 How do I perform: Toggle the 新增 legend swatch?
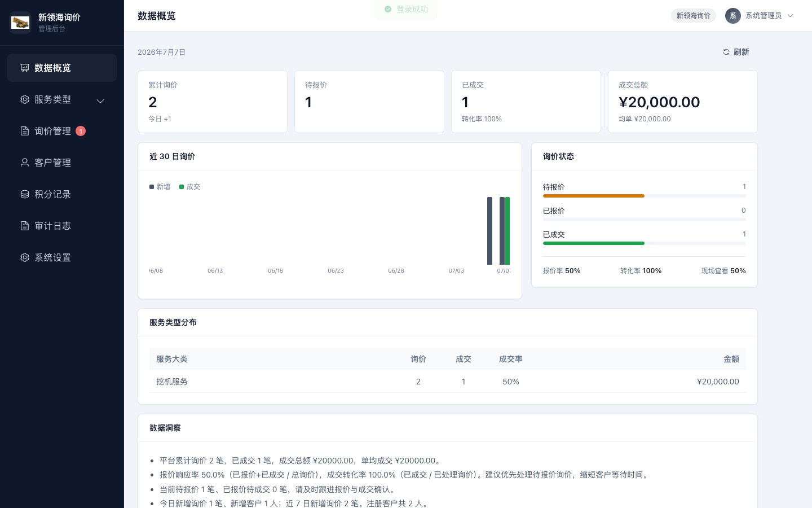click(x=152, y=187)
